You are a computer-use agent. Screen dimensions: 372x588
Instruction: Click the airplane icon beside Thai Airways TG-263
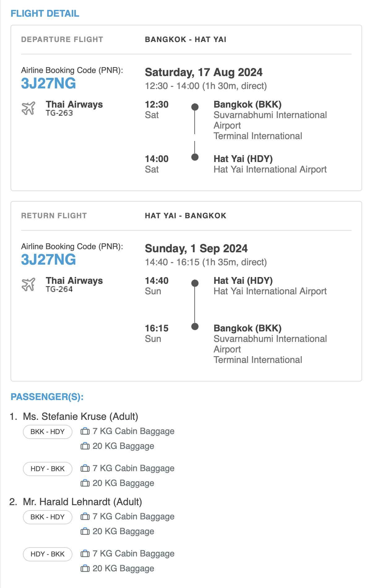(x=28, y=108)
